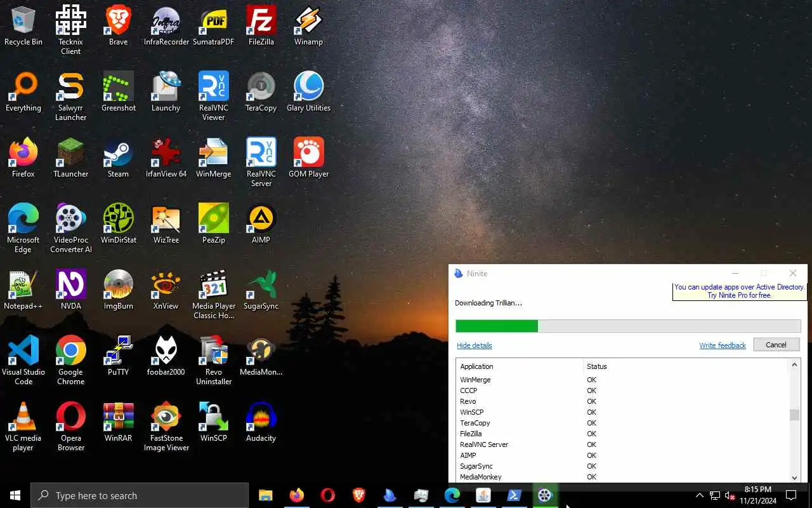This screenshot has width=812, height=508.
Task: Select the IrfanView 64 shortcut
Action: coord(166,159)
